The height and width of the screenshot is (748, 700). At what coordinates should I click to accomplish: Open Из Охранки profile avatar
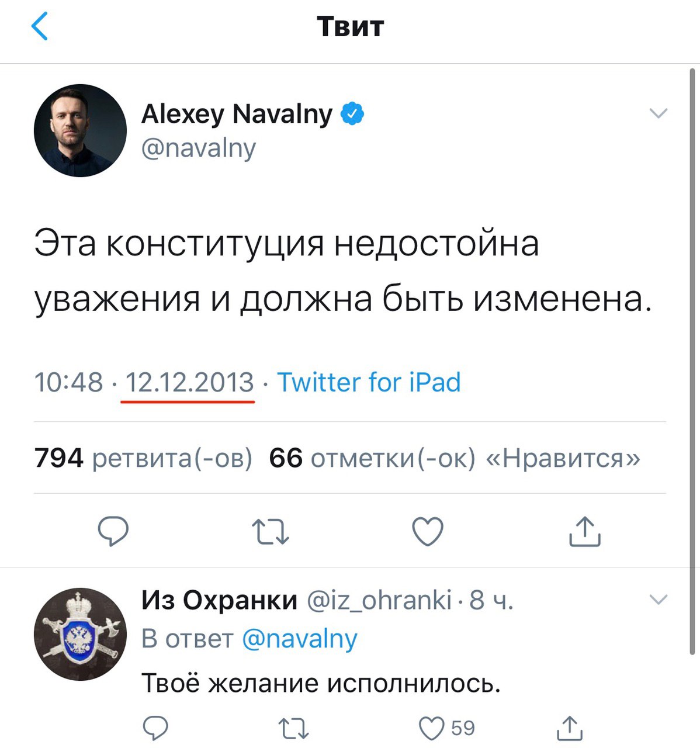pos(80,634)
